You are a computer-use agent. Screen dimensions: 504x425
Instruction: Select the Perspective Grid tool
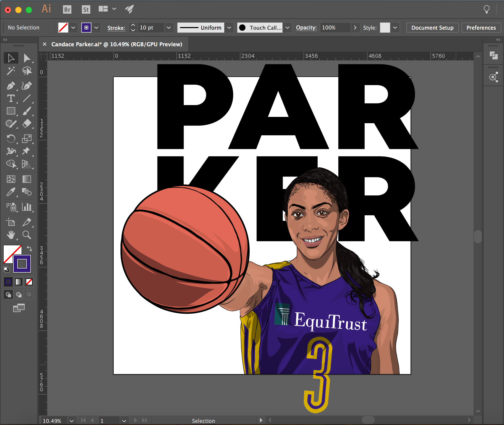tap(27, 164)
